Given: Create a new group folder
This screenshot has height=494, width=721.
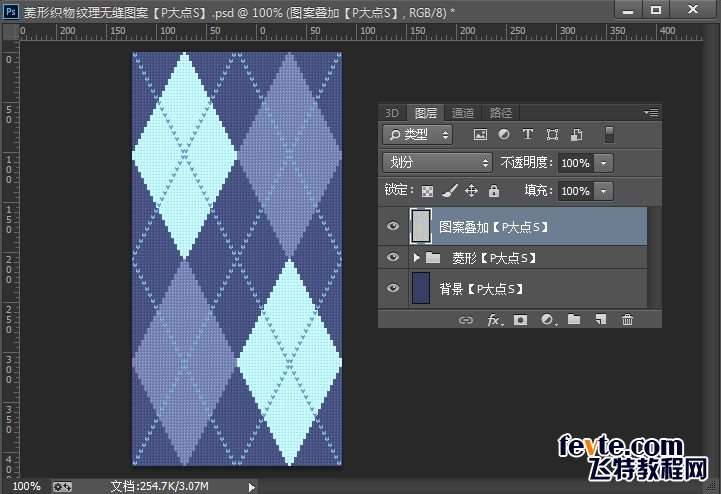Looking at the screenshot, I should click(x=574, y=319).
